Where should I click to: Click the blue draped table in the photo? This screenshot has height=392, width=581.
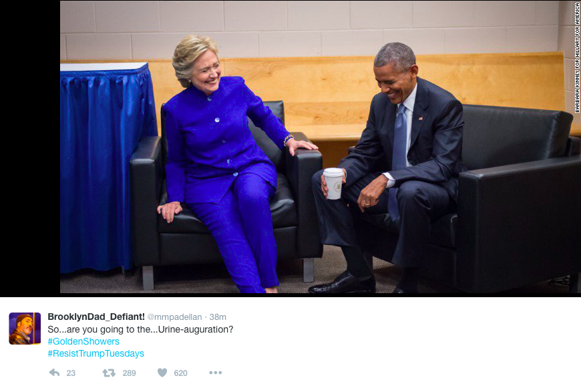click(x=108, y=167)
